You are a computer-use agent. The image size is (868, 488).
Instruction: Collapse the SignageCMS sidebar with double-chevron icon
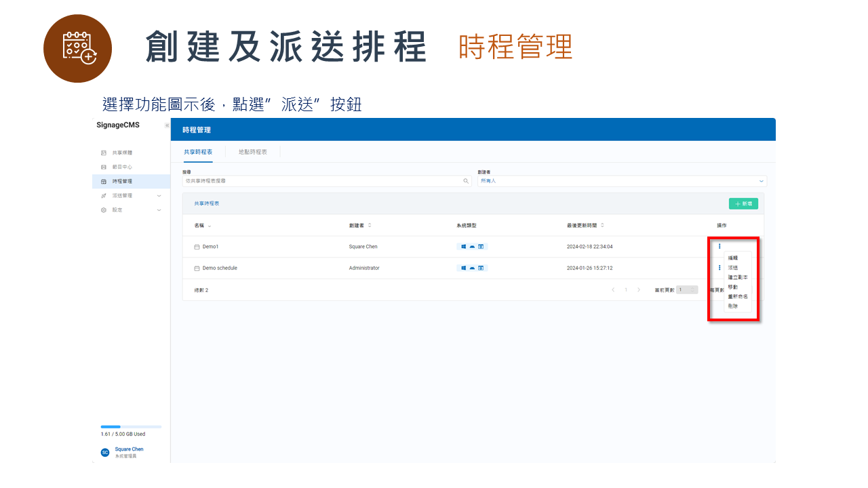tap(167, 125)
